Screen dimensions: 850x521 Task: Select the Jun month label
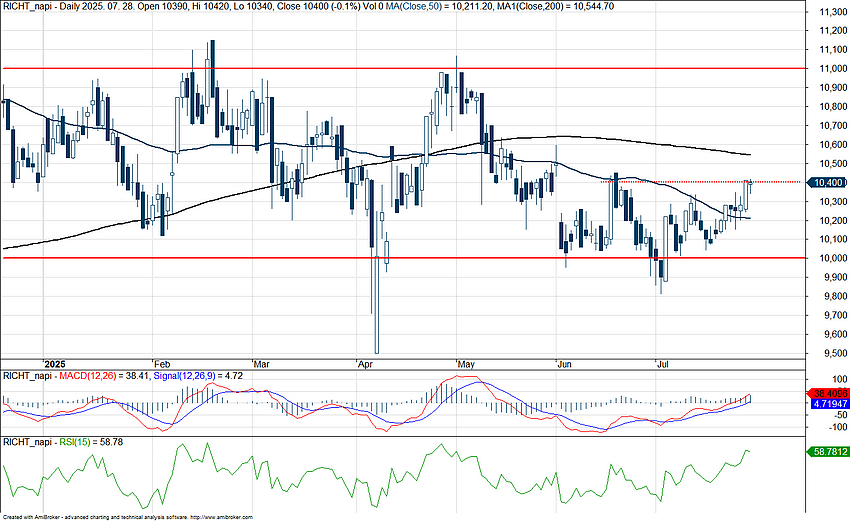pyautogui.click(x=565, y=364)
